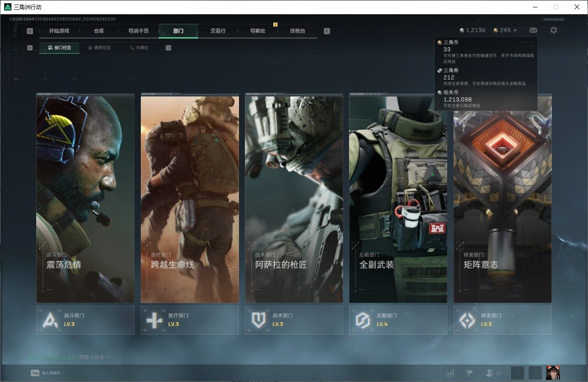Click the 1,213,098 amount in tooltip
The image size is (588, 382).
pos(458,99)
